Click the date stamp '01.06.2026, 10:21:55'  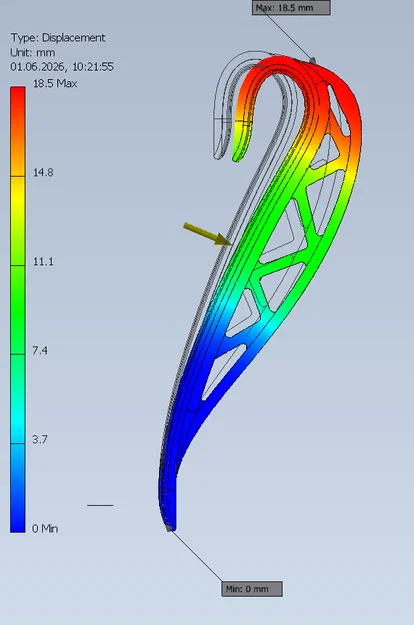tap(62, 67)
